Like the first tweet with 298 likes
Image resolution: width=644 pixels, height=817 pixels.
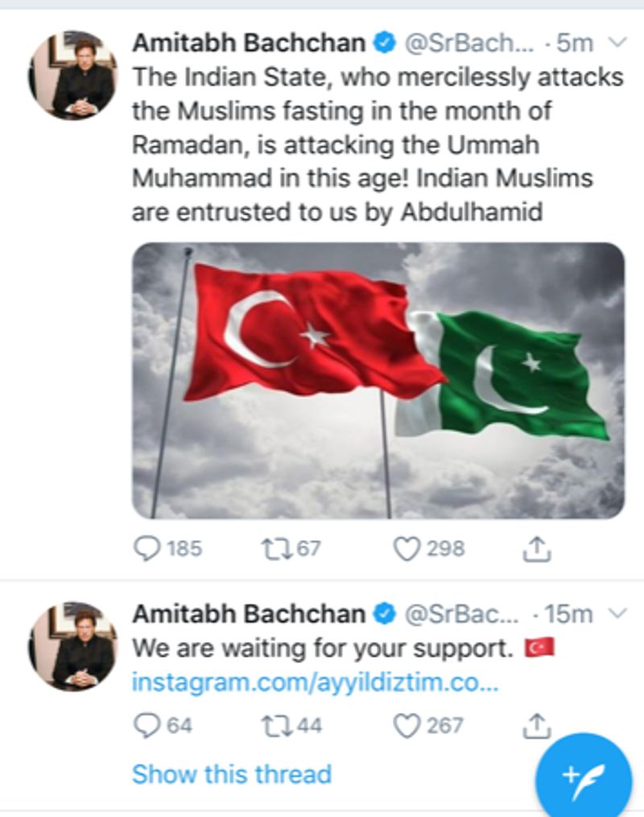407,549
